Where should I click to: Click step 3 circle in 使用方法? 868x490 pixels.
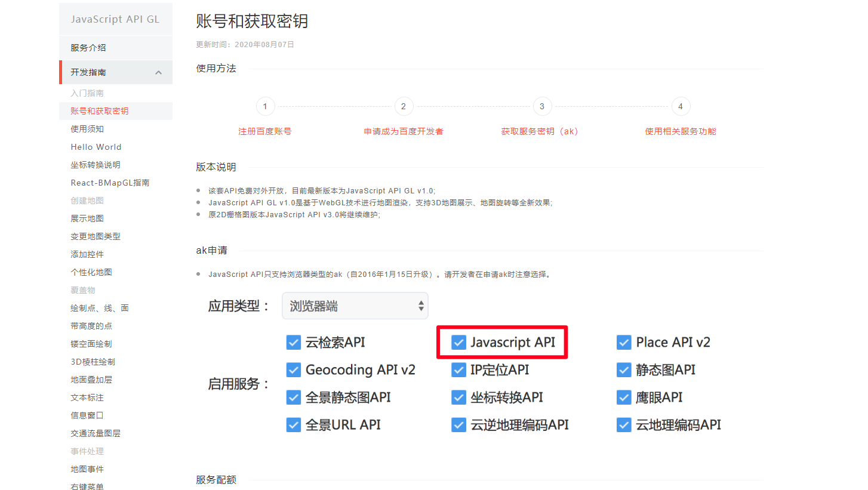(542, 107)
